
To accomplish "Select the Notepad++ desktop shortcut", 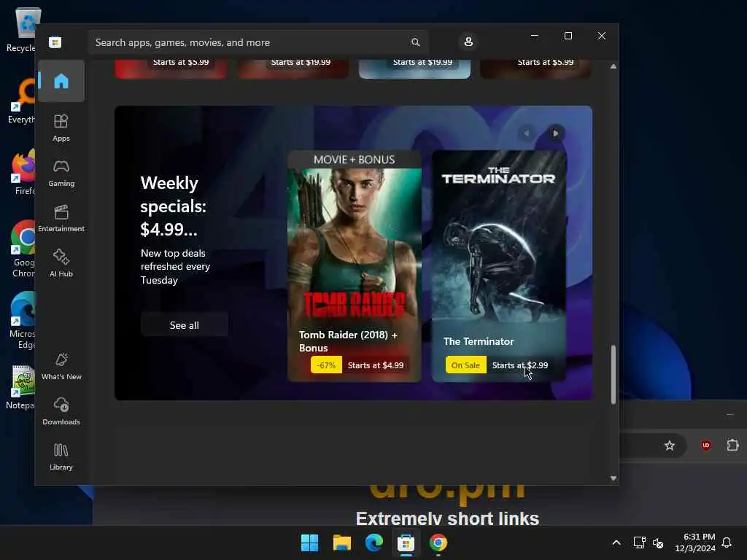I will click(21, 388).
